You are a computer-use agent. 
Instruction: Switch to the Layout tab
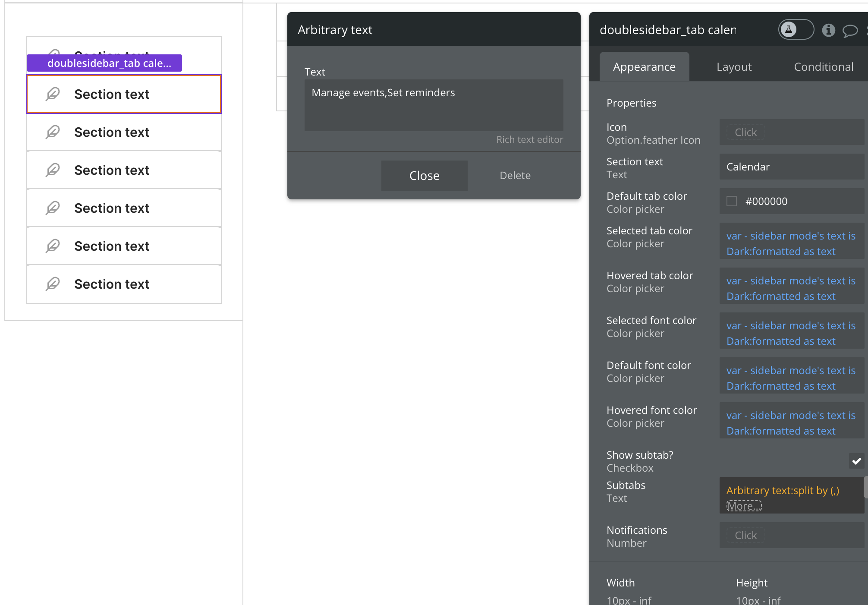[734, 67]
